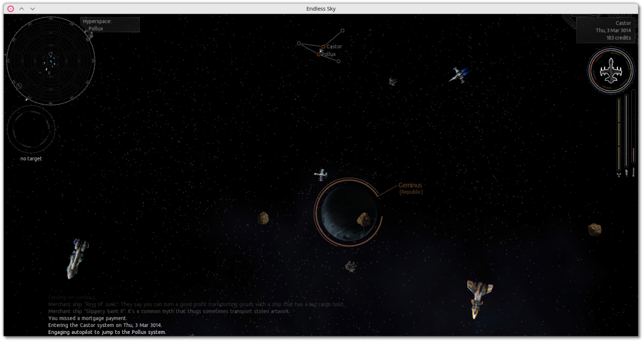Click the up-arrow button in the title bar
Screen dimensions: 644x342
pos(22,9)
